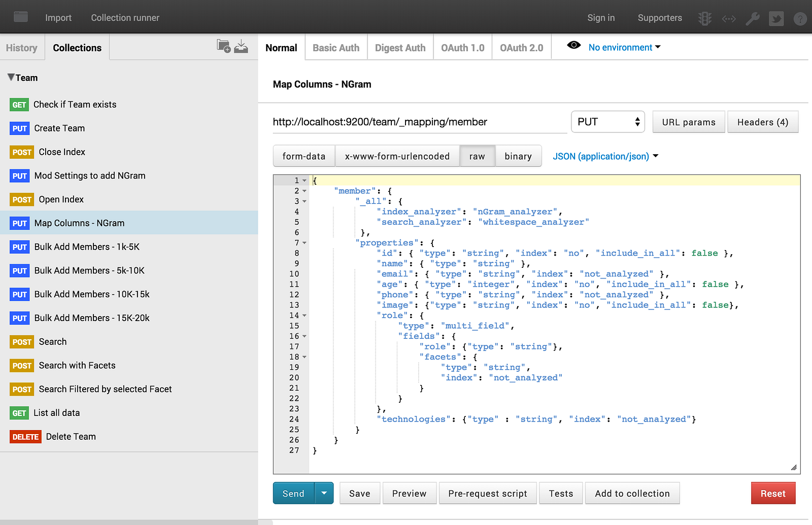This screenshot has width=812, height=525.
Task: Open Pre-request script
Action: pos(488,493)
